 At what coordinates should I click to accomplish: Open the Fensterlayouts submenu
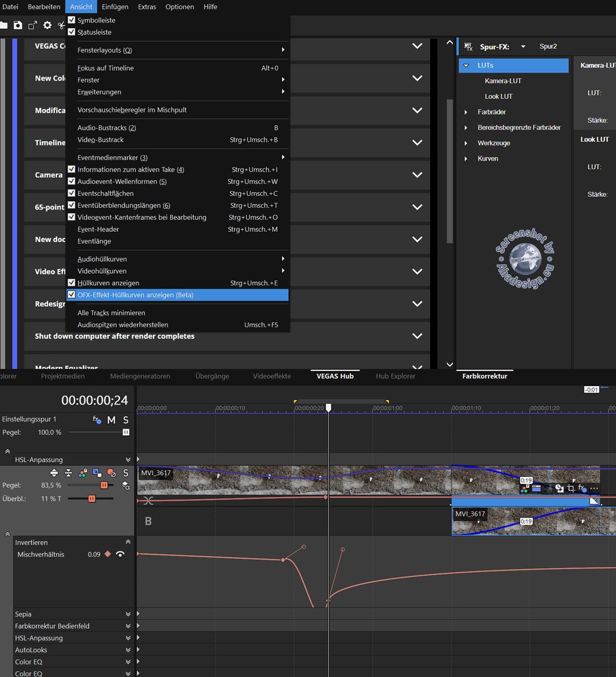coord(177,50)
